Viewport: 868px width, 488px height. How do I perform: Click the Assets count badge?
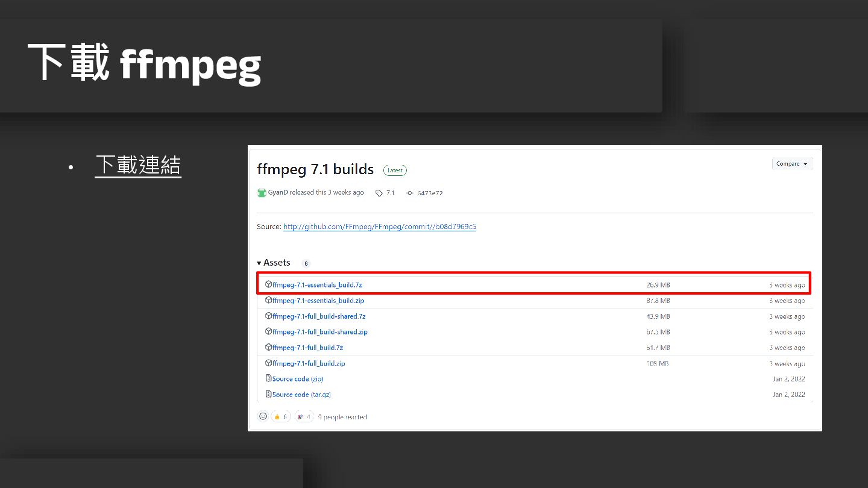pyautogui.click(x=306, y=263)
